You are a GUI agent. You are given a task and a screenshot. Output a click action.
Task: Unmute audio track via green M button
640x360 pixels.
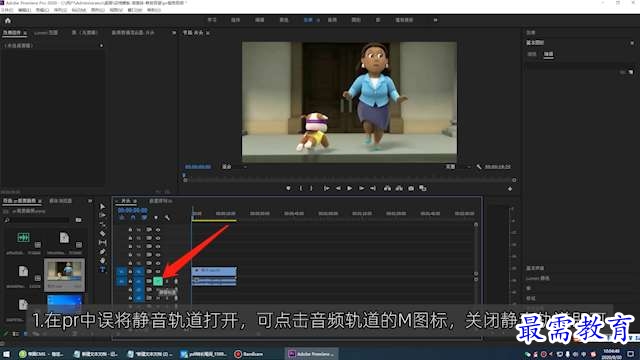(x=158, y=281)
